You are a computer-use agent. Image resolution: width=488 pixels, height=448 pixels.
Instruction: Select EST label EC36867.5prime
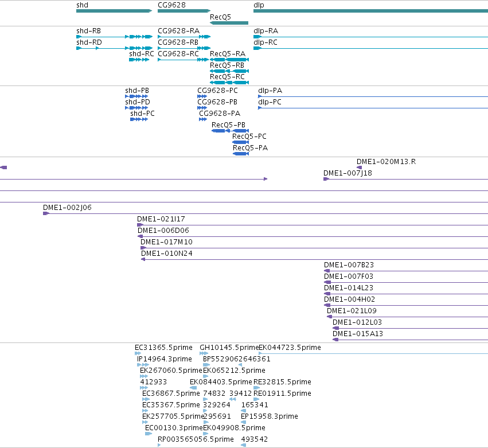(x=171, y=394)
